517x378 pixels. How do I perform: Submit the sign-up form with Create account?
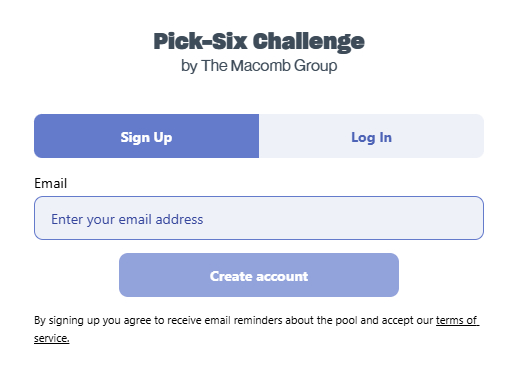point(259,275)
